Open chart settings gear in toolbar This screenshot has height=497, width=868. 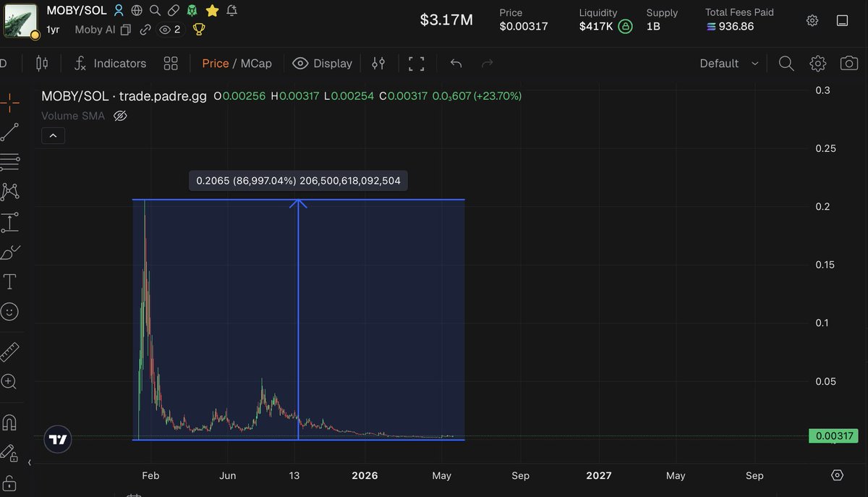[818, 64]
